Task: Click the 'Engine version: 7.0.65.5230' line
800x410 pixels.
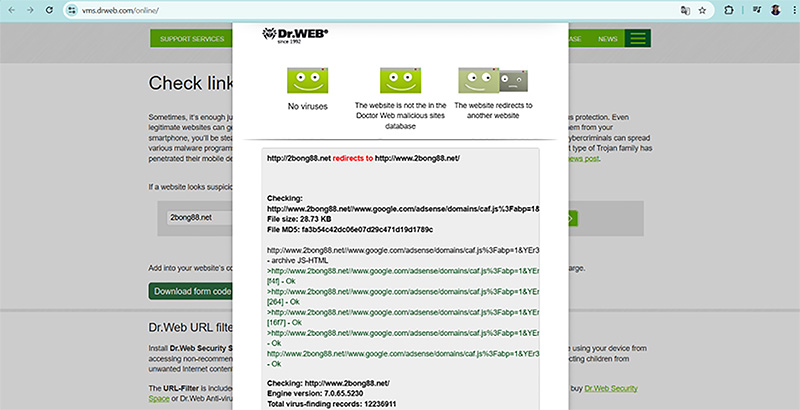Action: 315,394
